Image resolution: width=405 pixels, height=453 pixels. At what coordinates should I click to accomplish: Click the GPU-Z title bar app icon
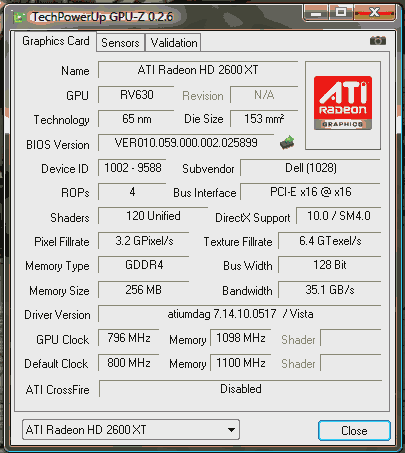(20, 17)
